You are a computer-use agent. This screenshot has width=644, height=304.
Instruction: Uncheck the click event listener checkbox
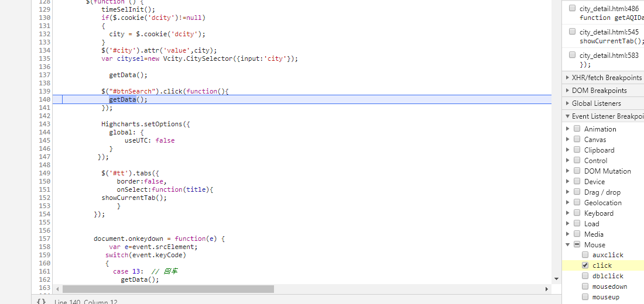point(585,265)
